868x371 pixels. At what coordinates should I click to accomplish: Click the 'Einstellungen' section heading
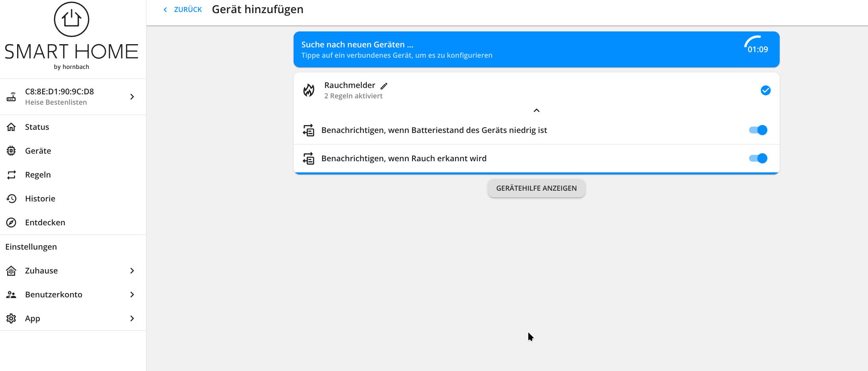click(31, 247)
